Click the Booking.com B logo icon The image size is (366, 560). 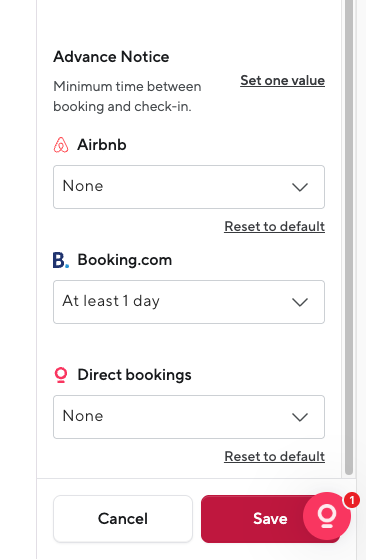(x=61, y=260)
